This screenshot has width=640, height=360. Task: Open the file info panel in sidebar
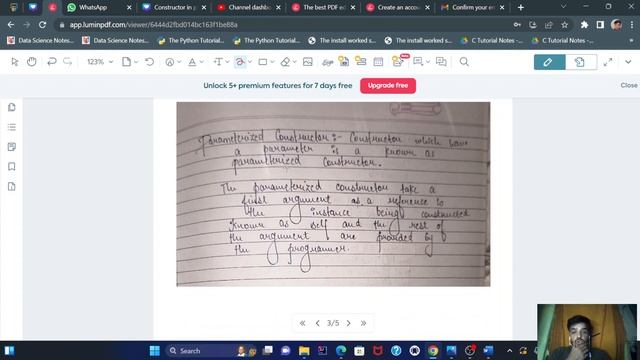(12, 187)
